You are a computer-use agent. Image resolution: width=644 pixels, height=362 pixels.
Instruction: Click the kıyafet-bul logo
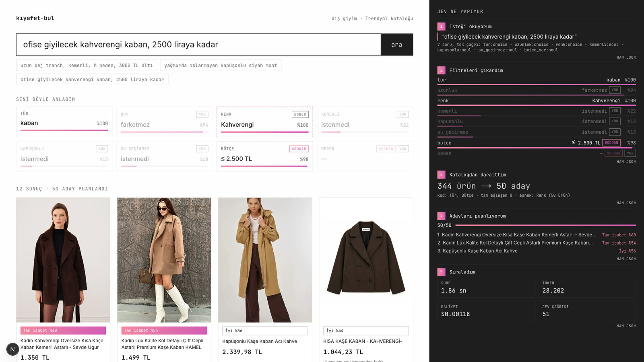(x=35, y=18)
